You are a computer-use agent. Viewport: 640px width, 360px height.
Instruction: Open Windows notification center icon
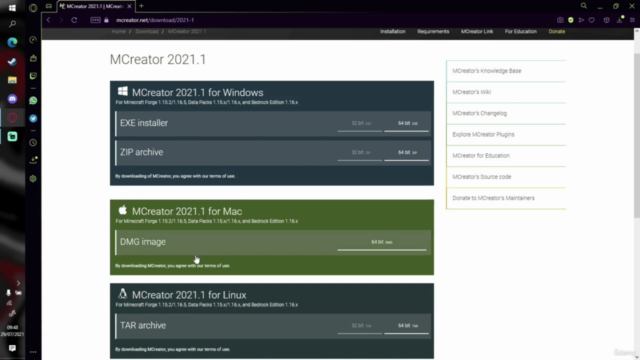(12, 348)
